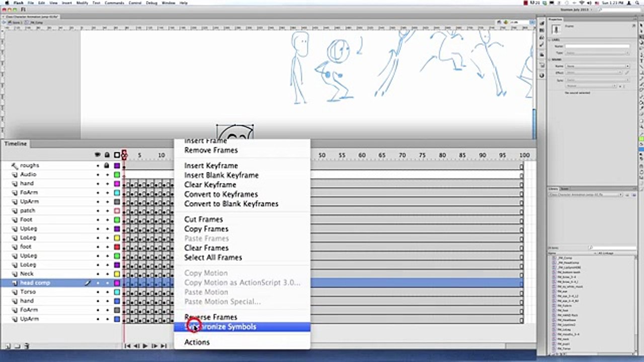The height and width of the screenshot is (362, 644).
Task: Choose Synchronize Symbols from the context menu
Action: pyautogui.click(x=242, y=327)
